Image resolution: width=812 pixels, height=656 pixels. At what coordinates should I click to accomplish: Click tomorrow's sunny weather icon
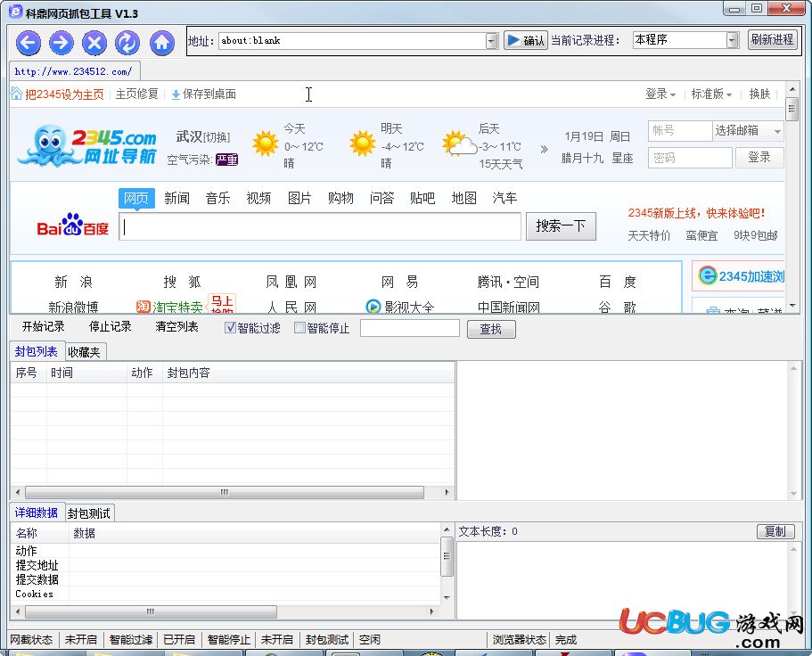(362, 143)
